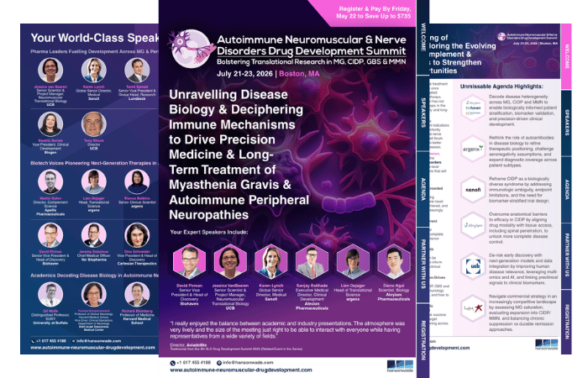Click Dina Schneider's round photo on the left page
Viewport: 588px width, 378px height.
[137, 235]
